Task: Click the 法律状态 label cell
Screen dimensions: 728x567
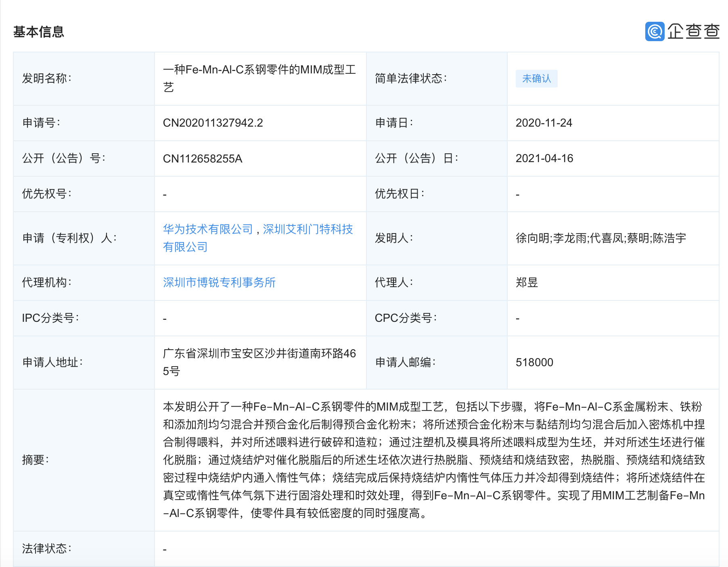Action: [x=84, y=549]
